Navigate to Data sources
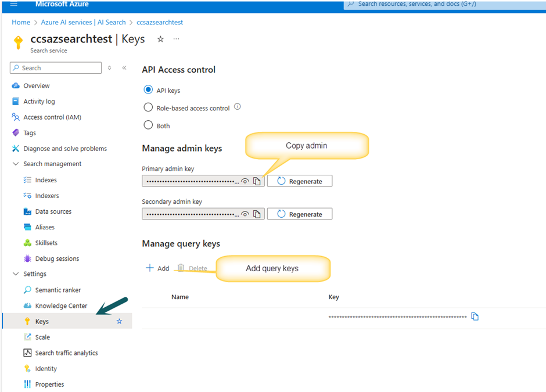 point(53,211)
